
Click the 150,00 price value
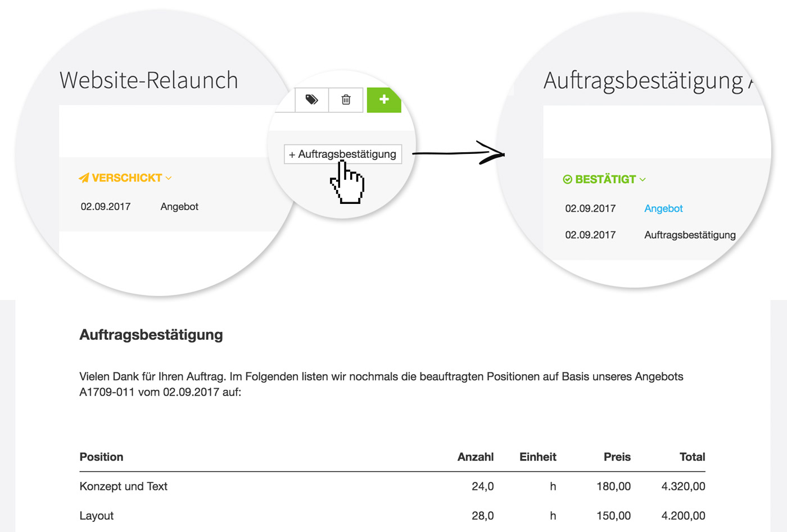point(613,516)
